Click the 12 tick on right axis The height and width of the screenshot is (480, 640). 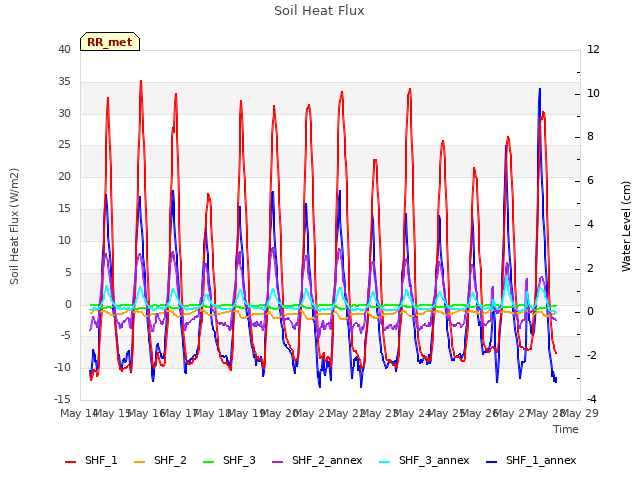593,49
